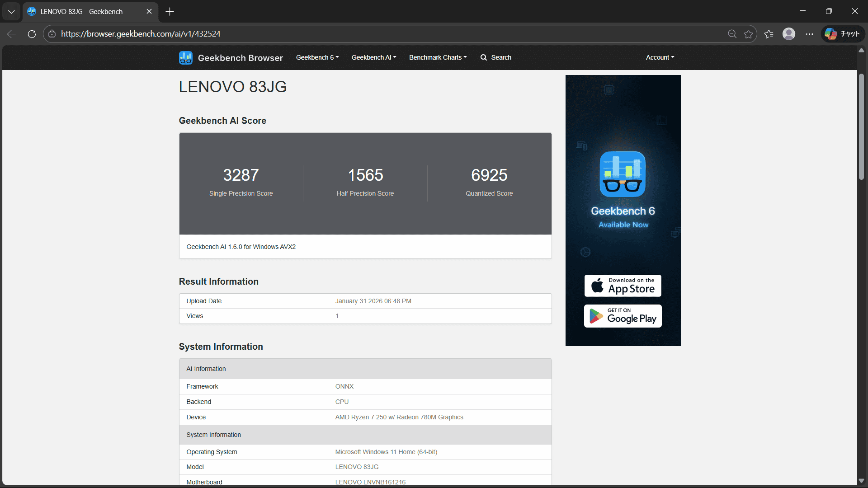Click the Geekbench Browser logo icon

[185, 57]
